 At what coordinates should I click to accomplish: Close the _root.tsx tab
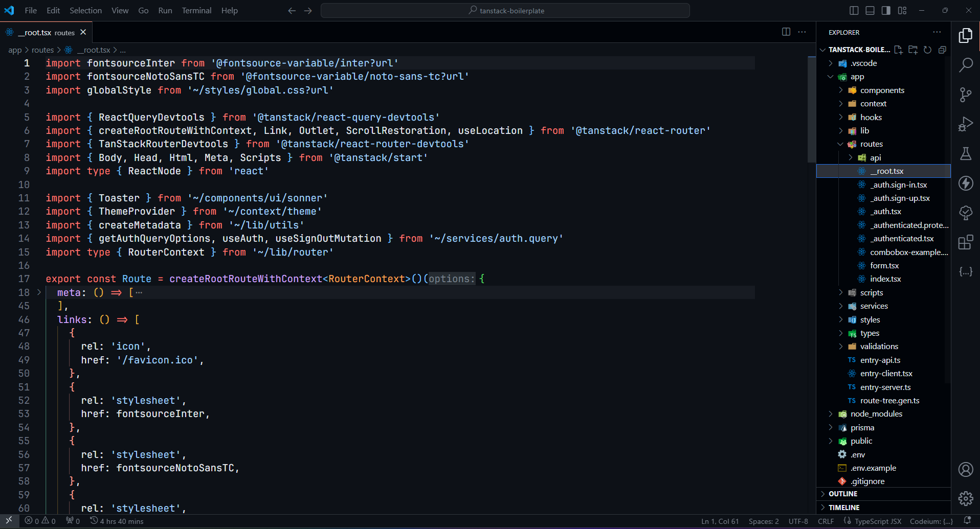tap(83, 32)
